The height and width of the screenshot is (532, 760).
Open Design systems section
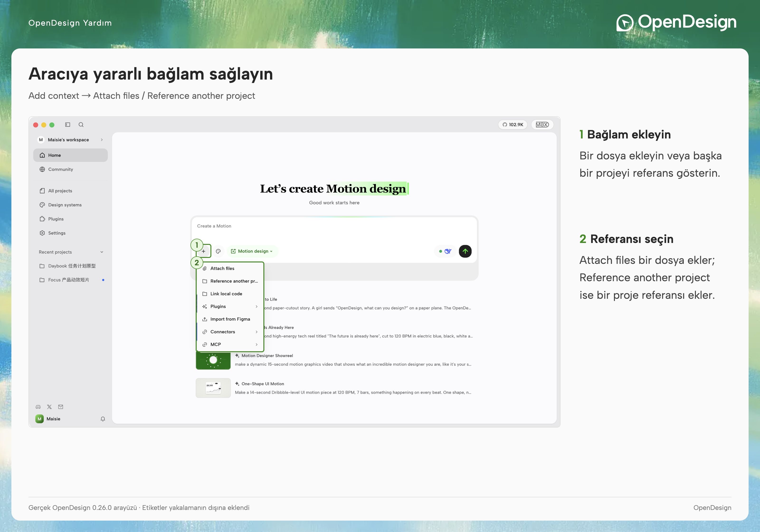[71, 205]
